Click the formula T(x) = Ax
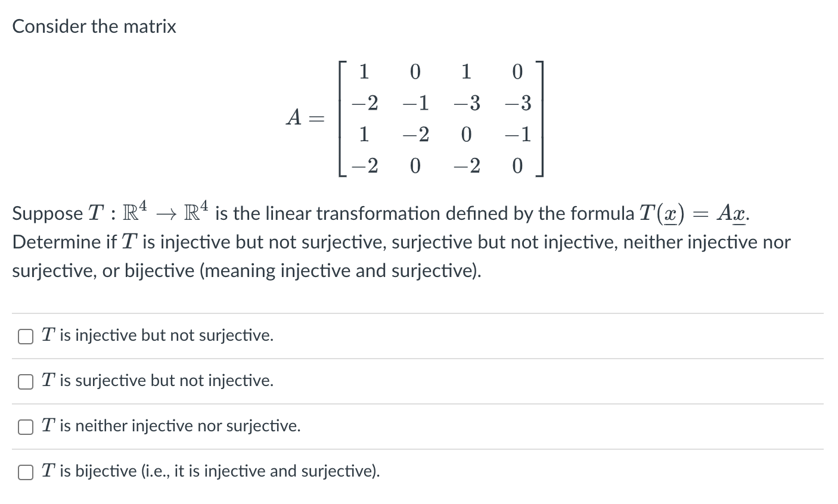 tap(691, 213)
